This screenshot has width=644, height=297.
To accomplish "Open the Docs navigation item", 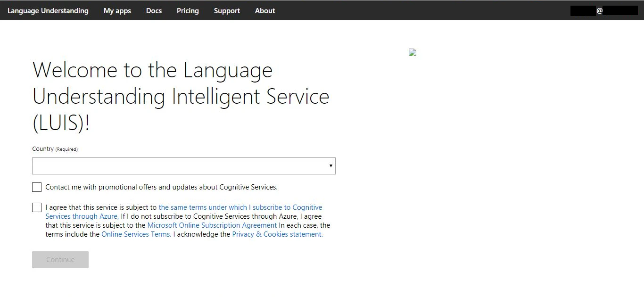I will (154, 10).
